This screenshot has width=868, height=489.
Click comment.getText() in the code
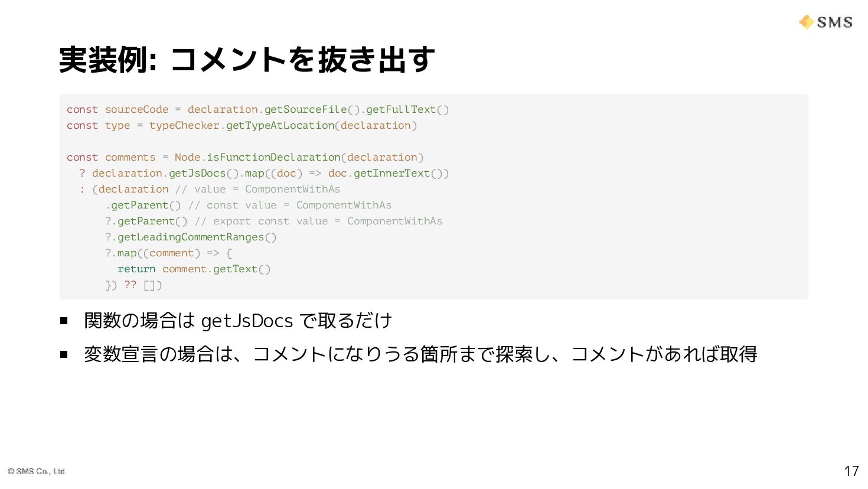tap(216, 269)
